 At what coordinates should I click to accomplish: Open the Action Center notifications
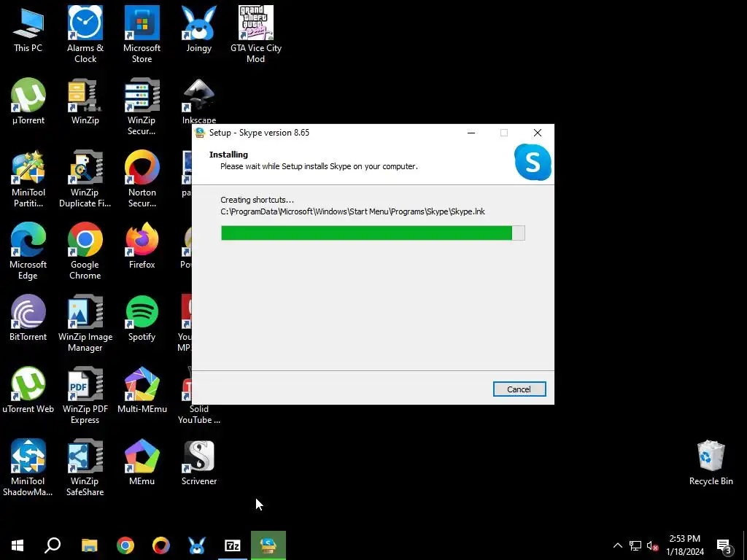point(724,545)
